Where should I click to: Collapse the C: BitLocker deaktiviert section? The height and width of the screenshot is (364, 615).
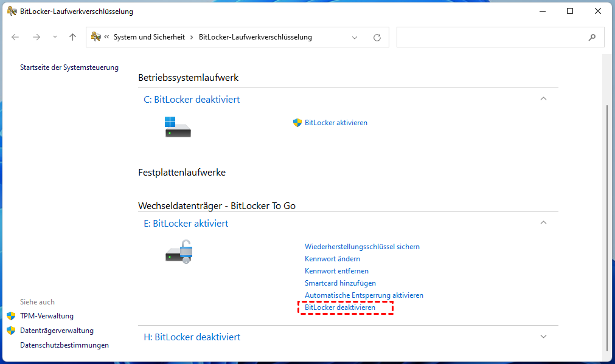(x=543, y=98)
